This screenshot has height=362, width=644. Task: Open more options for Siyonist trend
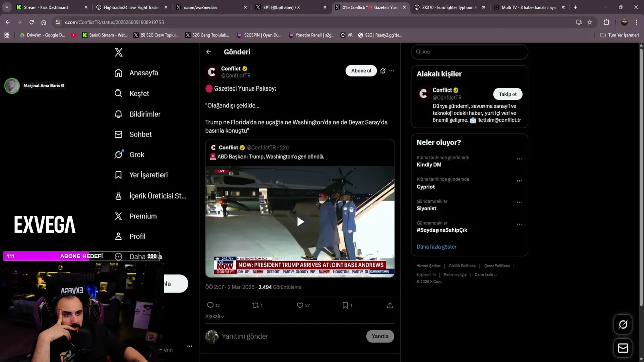point(519,202)
